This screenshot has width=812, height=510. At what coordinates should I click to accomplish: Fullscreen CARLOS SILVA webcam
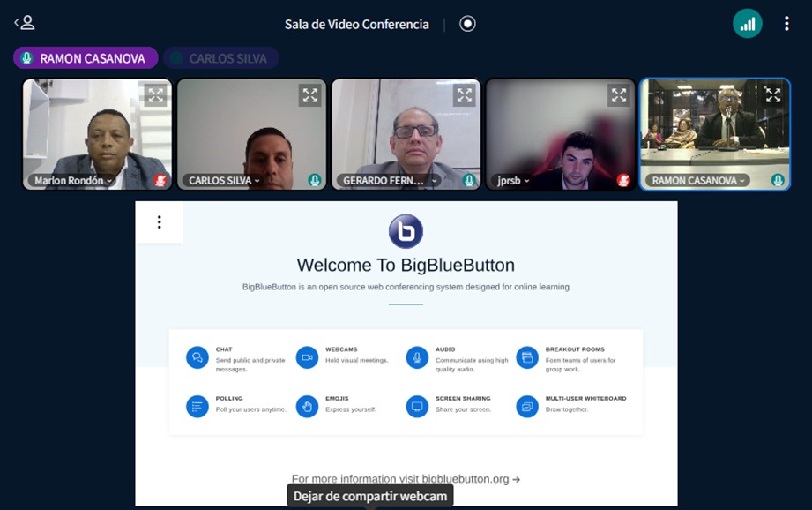[x=309, y=95]
